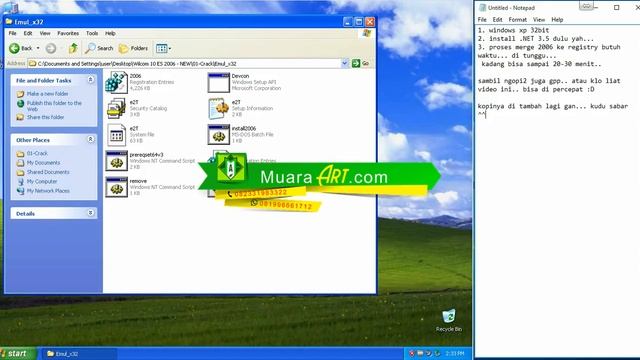The width and height of the screenshot is (640, 360).
Task: Open the Favorites menu in Explorer
Action: coord(68,33)
